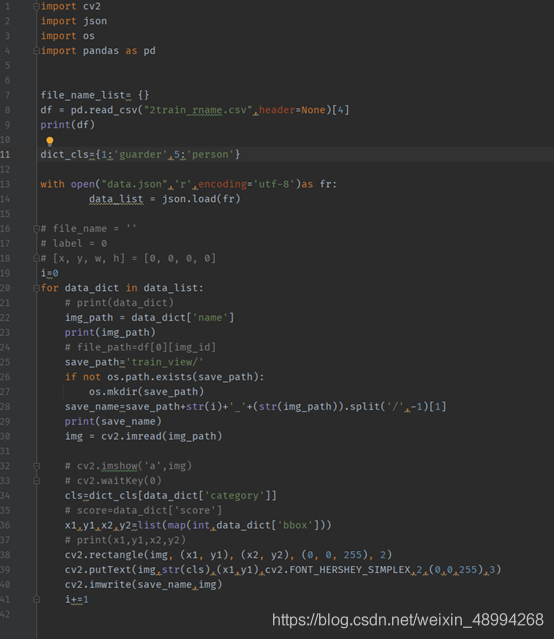Click gutter line number 5
The image size is (554, 639).
click(7, 66)
